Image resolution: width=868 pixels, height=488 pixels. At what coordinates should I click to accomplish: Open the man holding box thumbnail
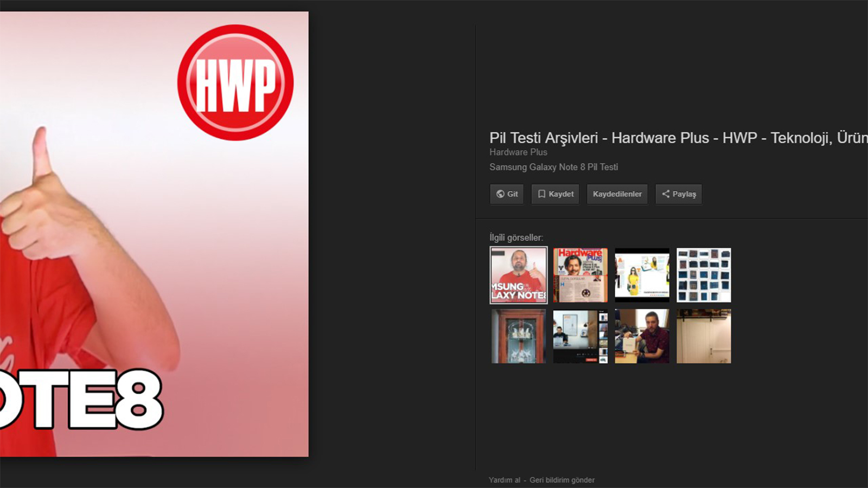[x=642, y=336]
